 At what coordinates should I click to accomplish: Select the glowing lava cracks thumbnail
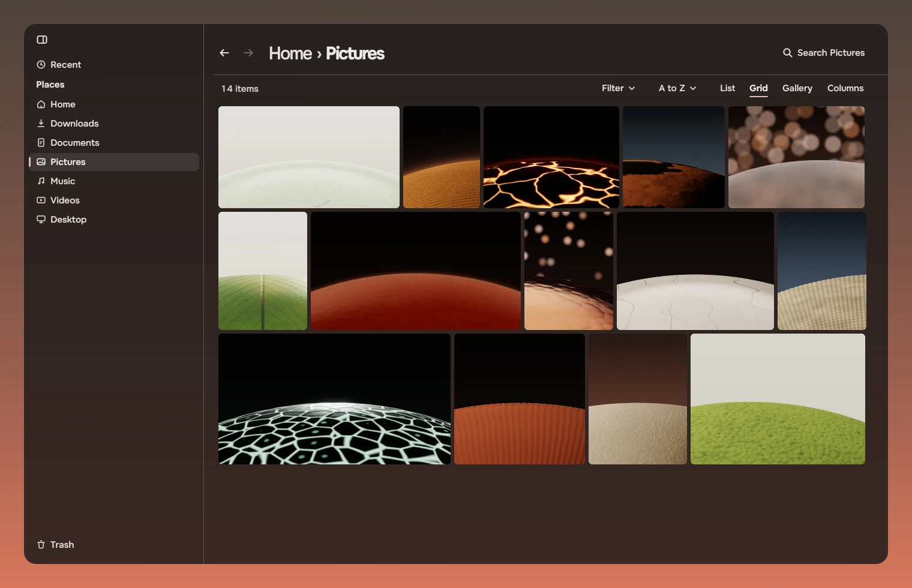551,157
